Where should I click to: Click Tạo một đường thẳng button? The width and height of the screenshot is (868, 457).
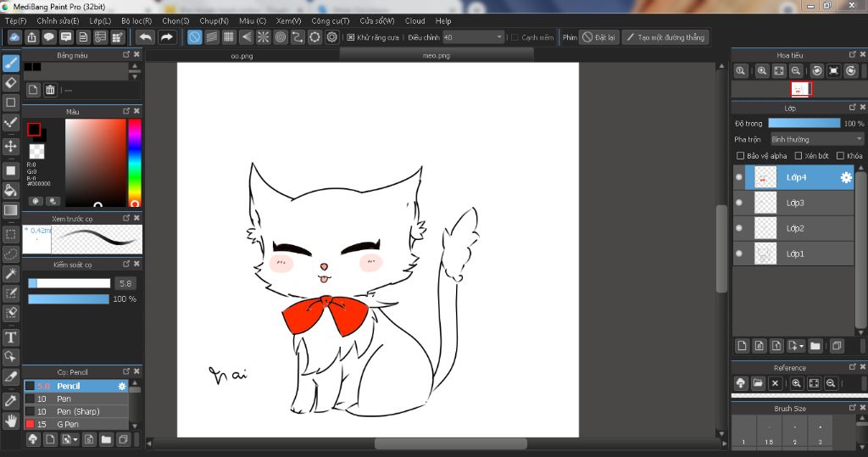665,37
